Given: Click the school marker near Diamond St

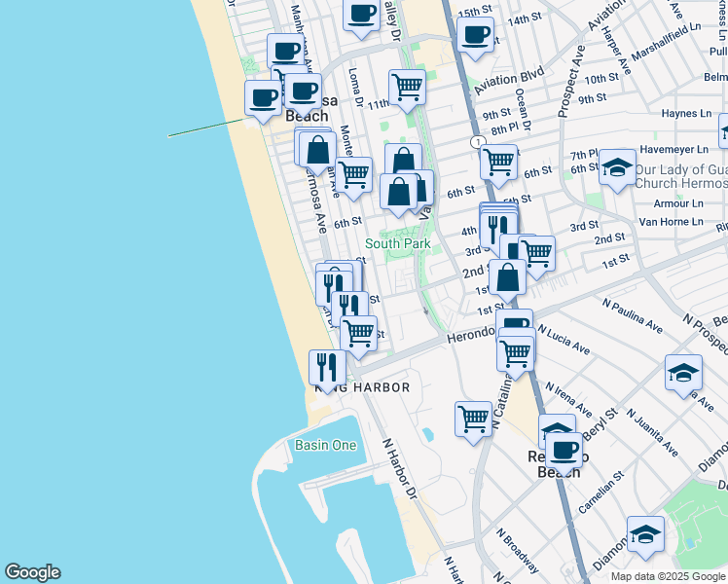Looking at the screenshot, I should pos(645,537).
